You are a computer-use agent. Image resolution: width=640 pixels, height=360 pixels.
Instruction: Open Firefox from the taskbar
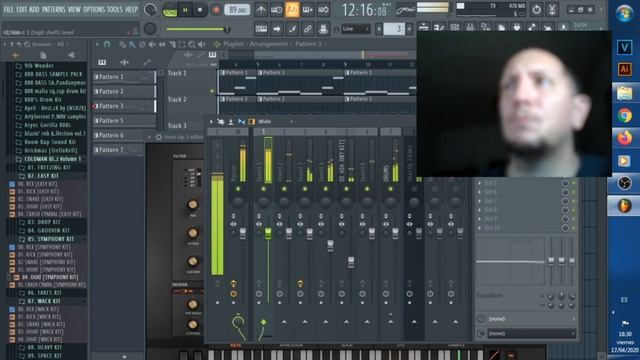(x=624, y=138)
